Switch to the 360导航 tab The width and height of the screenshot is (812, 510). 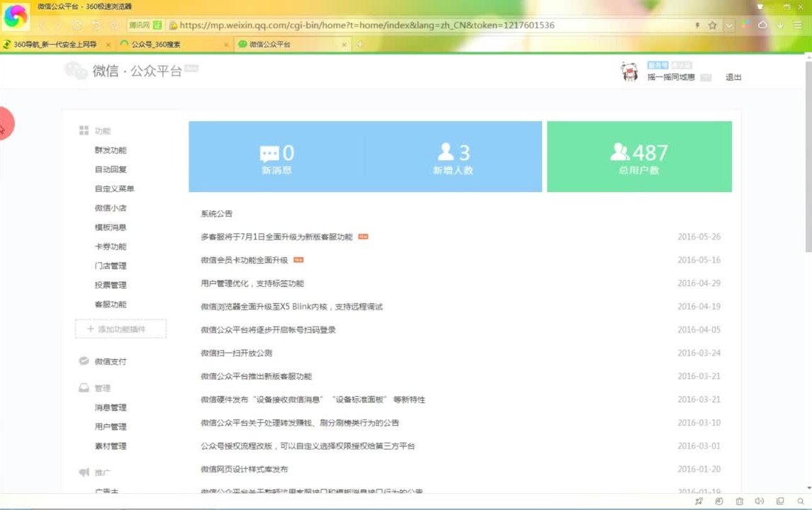55,45
